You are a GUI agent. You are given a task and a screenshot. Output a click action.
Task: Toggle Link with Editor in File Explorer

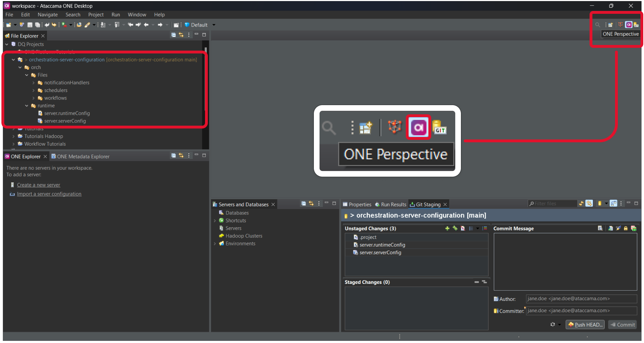click(x=181, y=35)
